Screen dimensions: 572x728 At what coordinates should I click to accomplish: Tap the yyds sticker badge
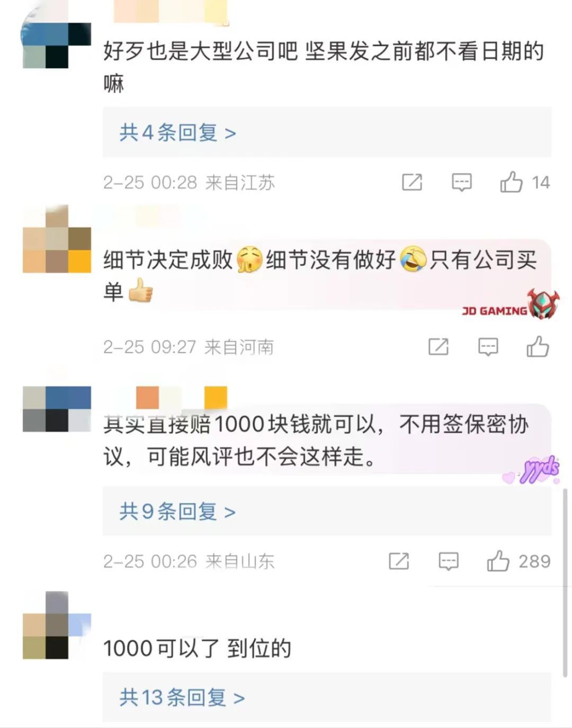click(533, 470)
